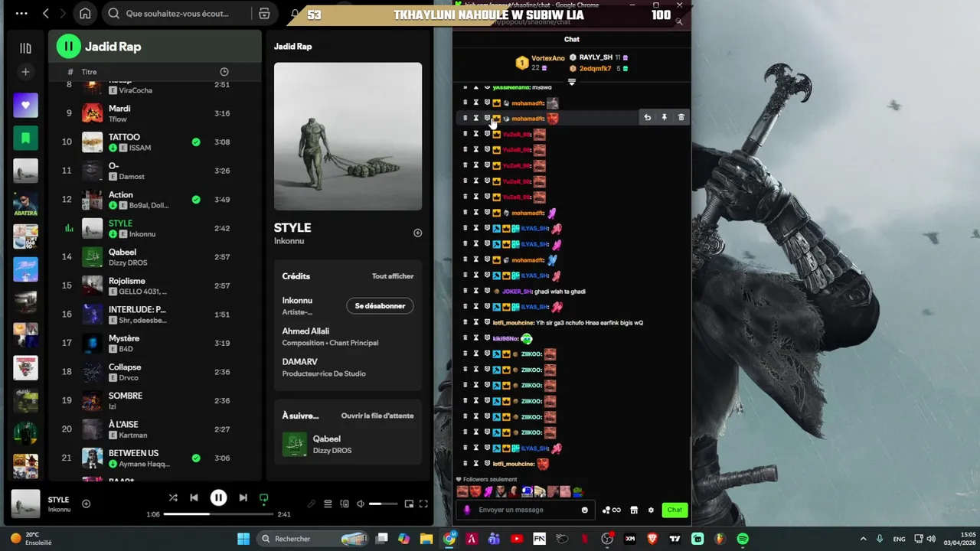Select track Mystère by B4D
Screen dimensions: 980x551
pos(156,343)
